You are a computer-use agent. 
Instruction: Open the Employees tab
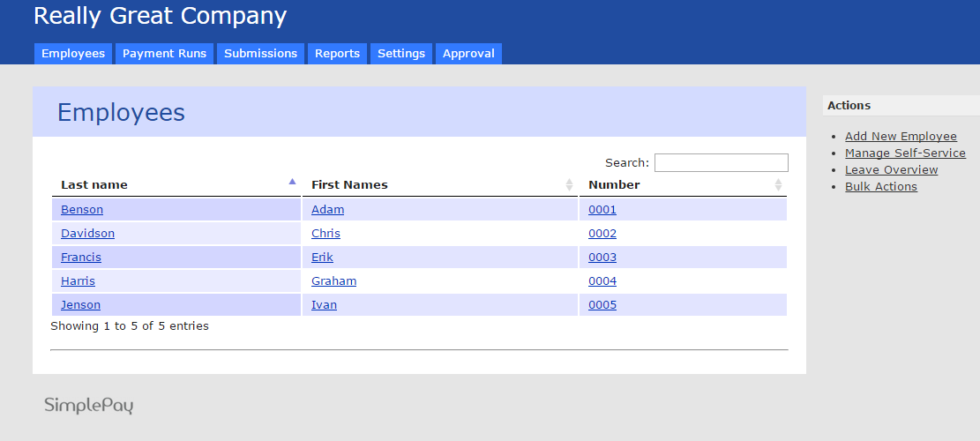pos(73,54)
